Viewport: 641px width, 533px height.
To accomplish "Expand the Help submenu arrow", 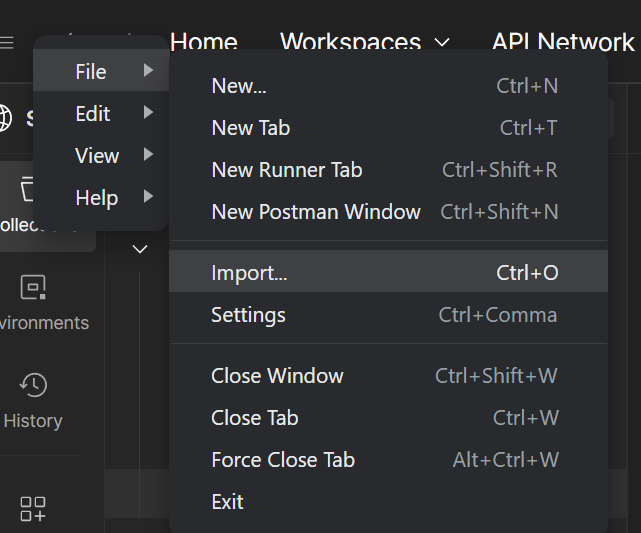I will [x=148, y=197].
